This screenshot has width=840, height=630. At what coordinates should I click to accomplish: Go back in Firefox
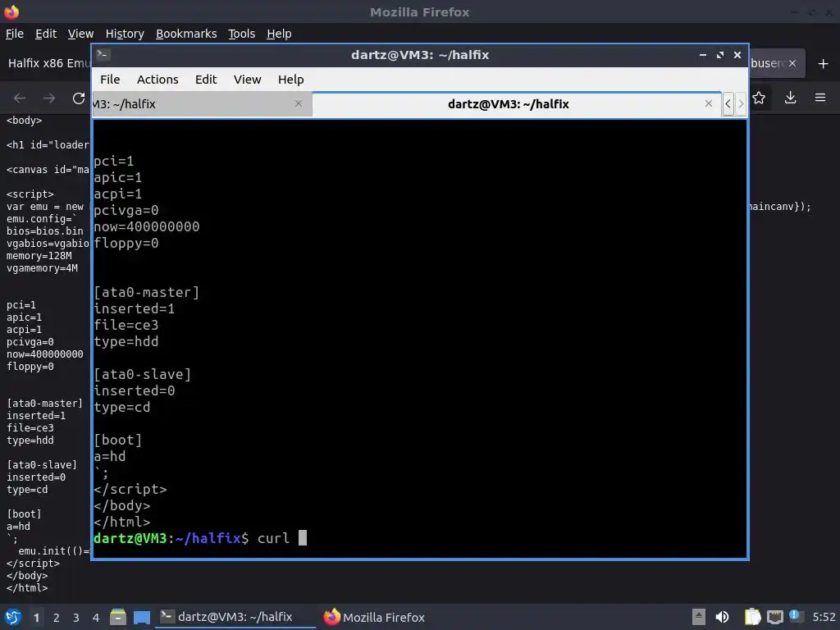click(x=20, y=98)
